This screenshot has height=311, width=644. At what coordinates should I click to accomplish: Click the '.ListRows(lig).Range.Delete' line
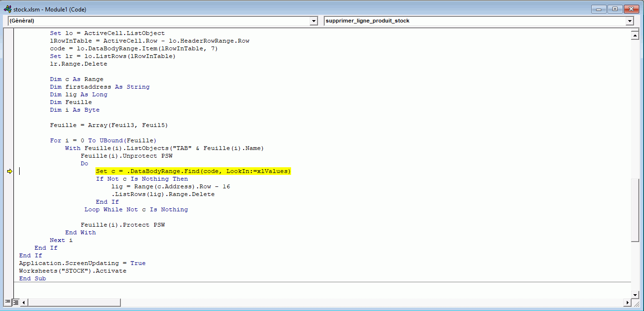(163, 194)
